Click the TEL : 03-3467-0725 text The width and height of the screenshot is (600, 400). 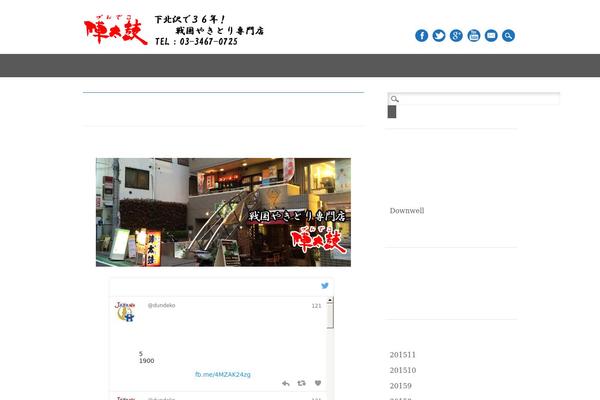[x=196, y=42]
